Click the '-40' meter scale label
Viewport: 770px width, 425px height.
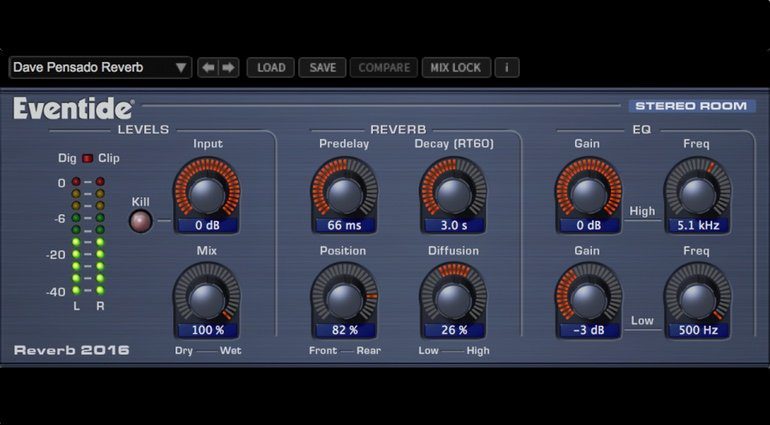tap(56, 292)
